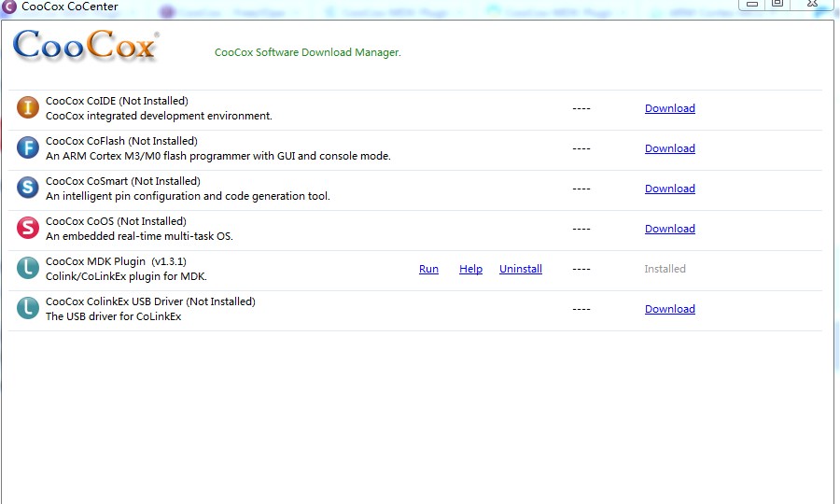
Task: Select 'Colink/CoLinkEx plugin for MDK.' description
Action: (x=126, y=276)
